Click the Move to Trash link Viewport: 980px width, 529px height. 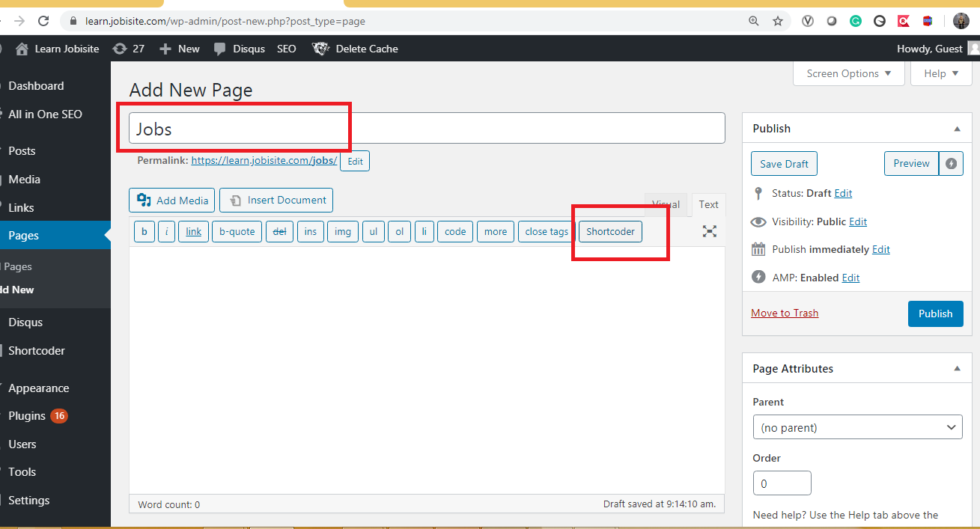785,313
